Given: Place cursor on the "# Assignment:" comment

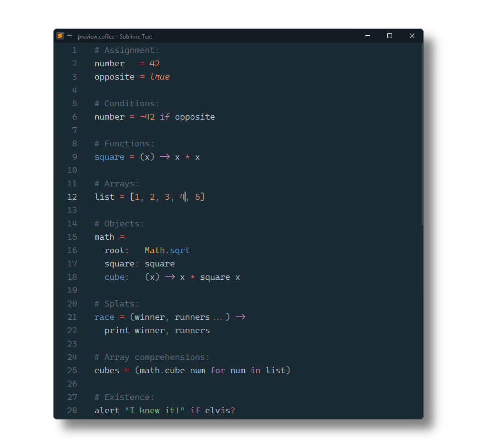Looking at the screenshot, I should click(x=127, y=50).
